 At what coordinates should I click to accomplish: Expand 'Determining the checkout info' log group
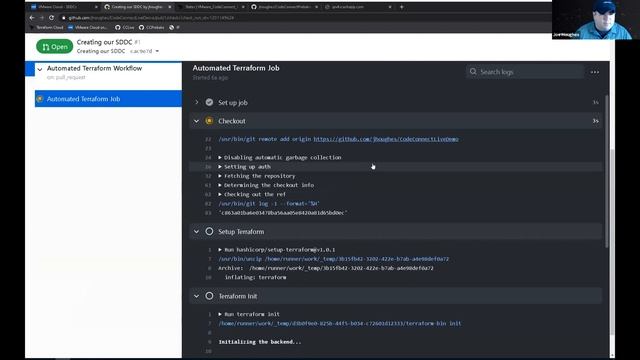[266, 185]
